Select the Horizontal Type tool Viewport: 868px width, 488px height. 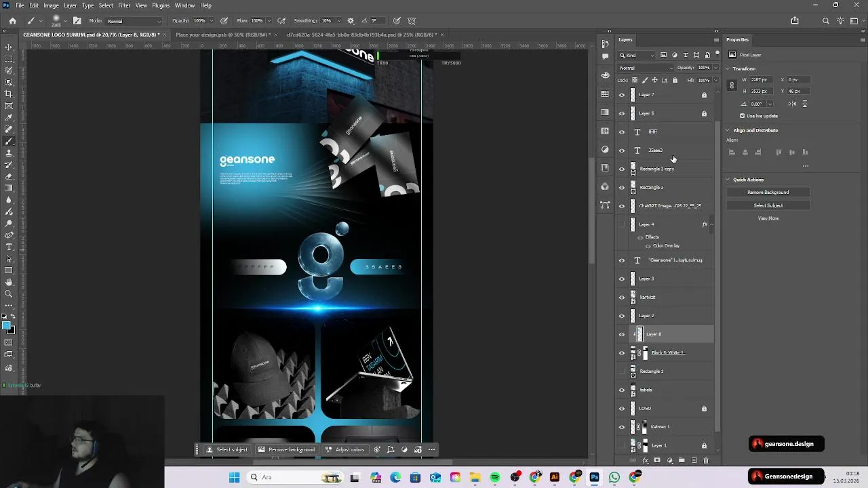coord(9,247)
